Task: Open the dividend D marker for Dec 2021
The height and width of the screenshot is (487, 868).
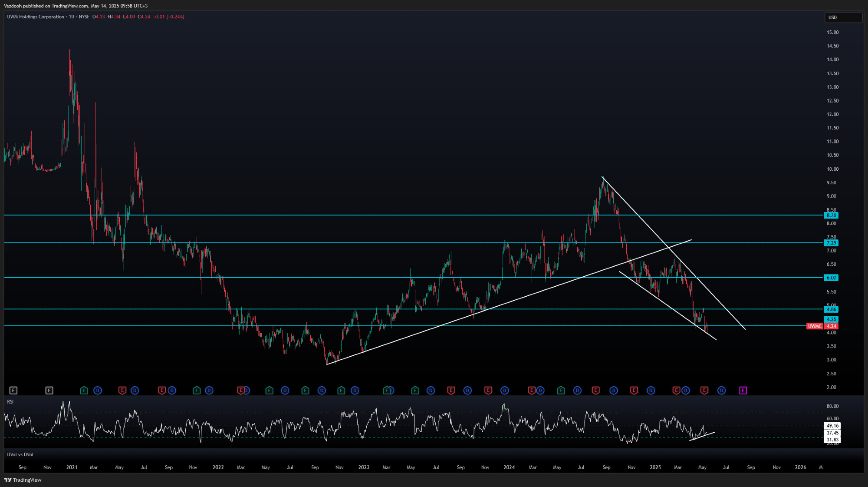Action: [209, 391]
